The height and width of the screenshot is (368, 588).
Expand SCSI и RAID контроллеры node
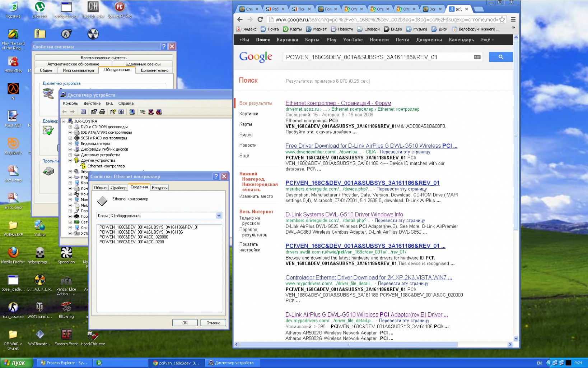(70, 138)
